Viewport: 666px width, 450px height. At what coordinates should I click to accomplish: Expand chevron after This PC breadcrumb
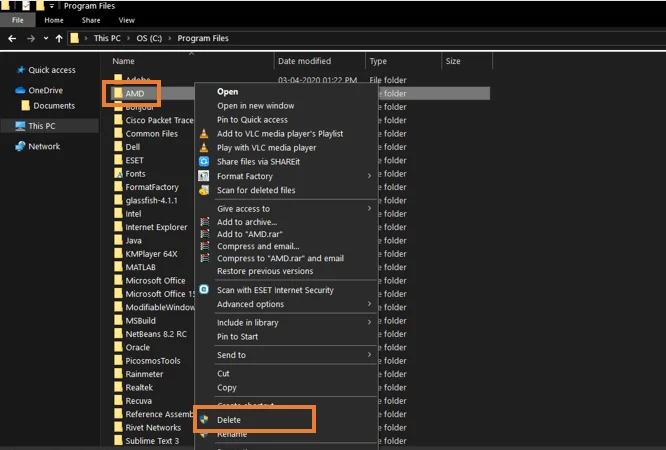pos(128,38)
